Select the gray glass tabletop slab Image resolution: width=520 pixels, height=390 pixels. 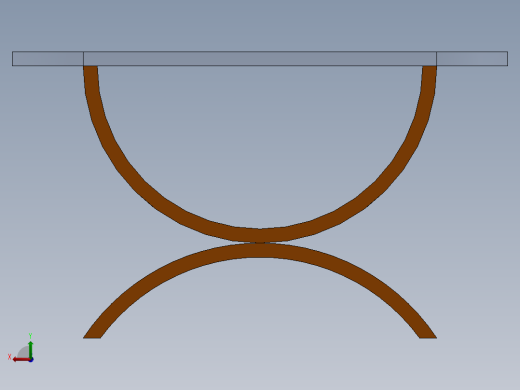click(260, 59)
